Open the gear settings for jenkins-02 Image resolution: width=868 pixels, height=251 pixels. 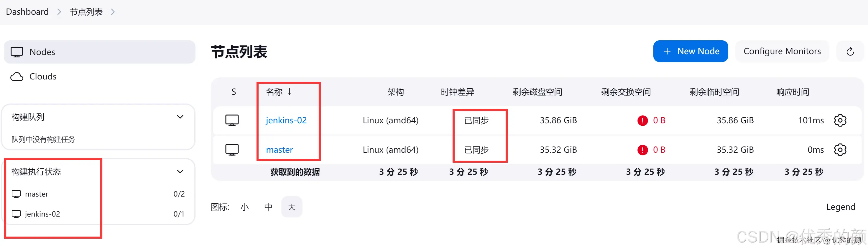pyautogui.click(x=840, y=120)
